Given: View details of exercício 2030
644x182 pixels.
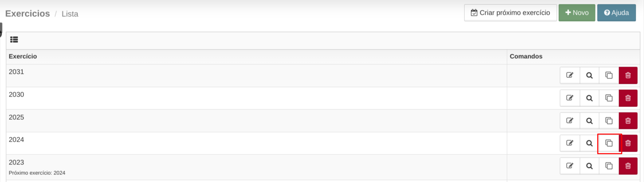Looking at the screenshot, I should pos(589,98).
